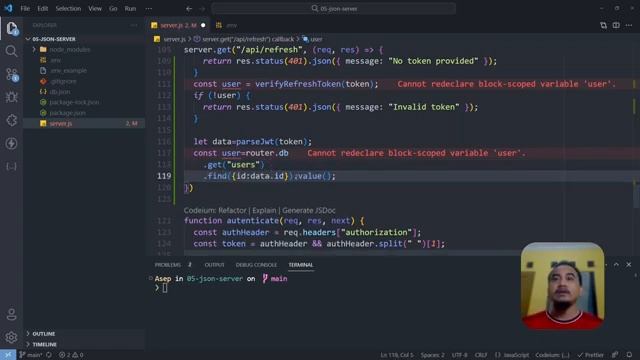Open the Search view in the activity bar
Image resolution: width=640 pixels, height=360 pixels.
point(11,51)
